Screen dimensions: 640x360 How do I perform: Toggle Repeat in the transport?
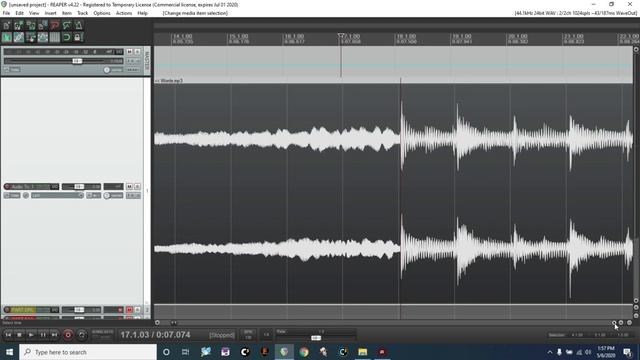[x=82, y=335]
